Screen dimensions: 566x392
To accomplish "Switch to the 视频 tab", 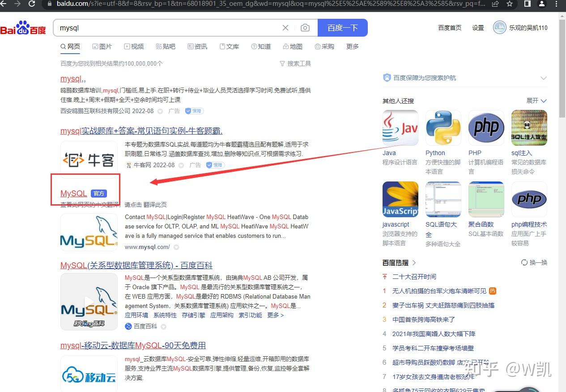I will tap(134, 46).
